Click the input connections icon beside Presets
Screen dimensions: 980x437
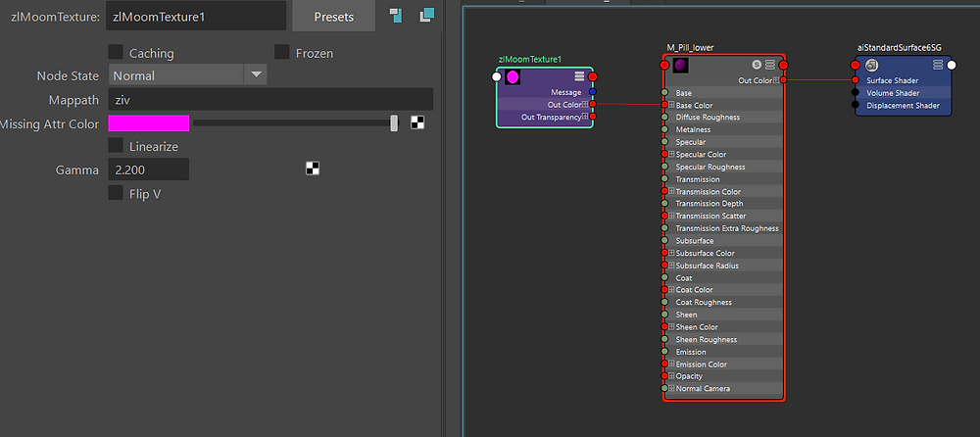click(x=396, y=16)
